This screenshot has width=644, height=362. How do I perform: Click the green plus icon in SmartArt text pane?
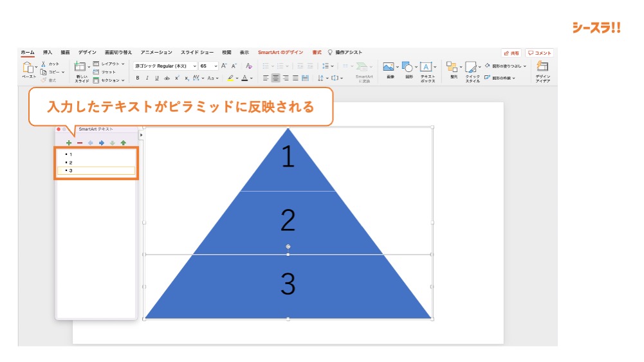[x=69, y=143]
